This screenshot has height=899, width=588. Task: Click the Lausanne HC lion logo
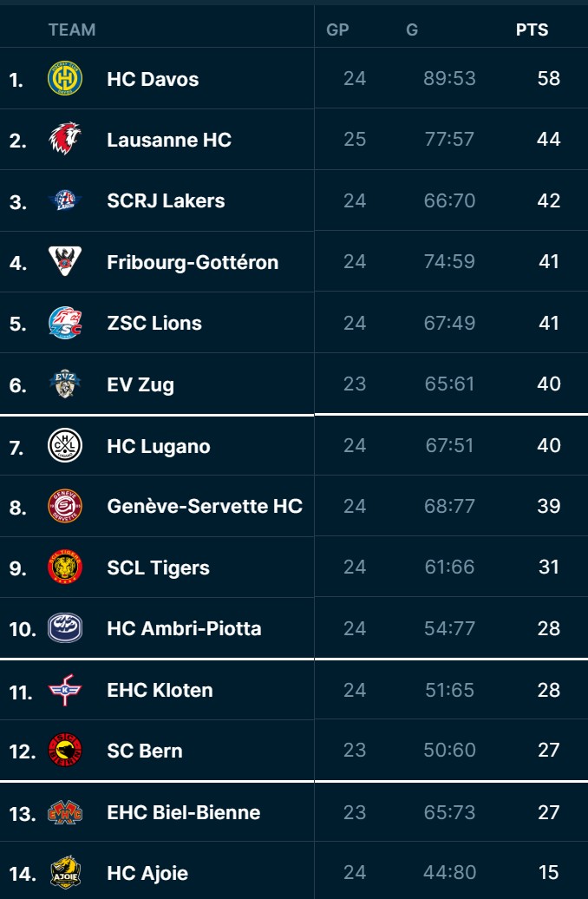point(65,140)
